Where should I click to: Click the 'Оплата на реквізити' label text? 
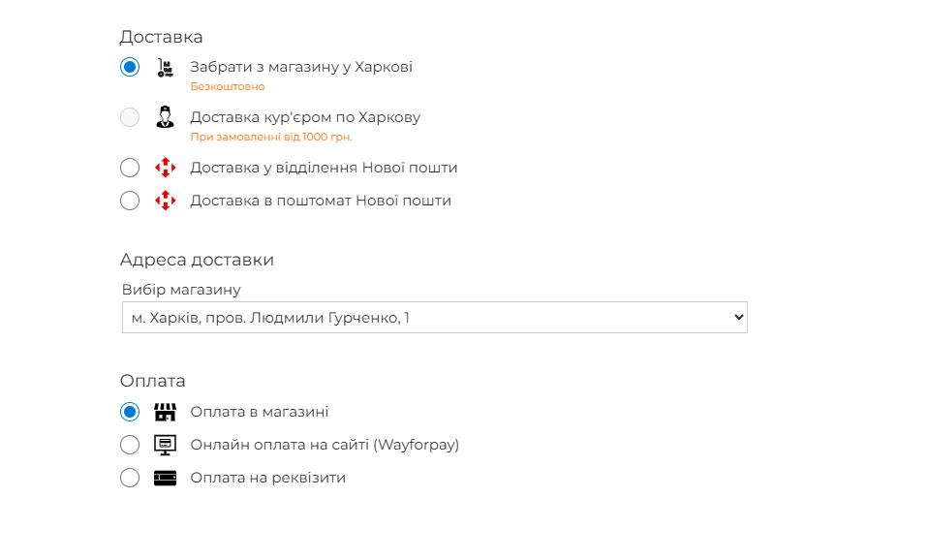tap(267, 478)
